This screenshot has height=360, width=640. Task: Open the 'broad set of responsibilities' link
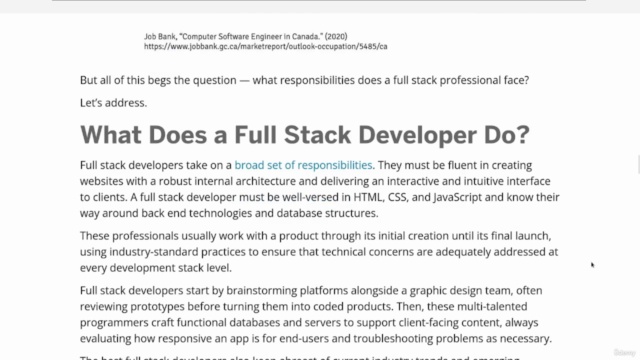click(x=303, y=165)
